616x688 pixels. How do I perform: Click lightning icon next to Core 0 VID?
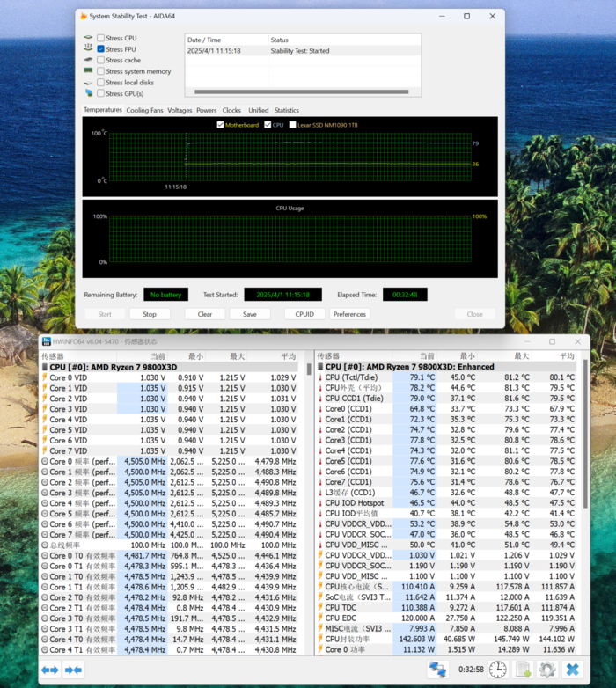[x=44, y=377]
